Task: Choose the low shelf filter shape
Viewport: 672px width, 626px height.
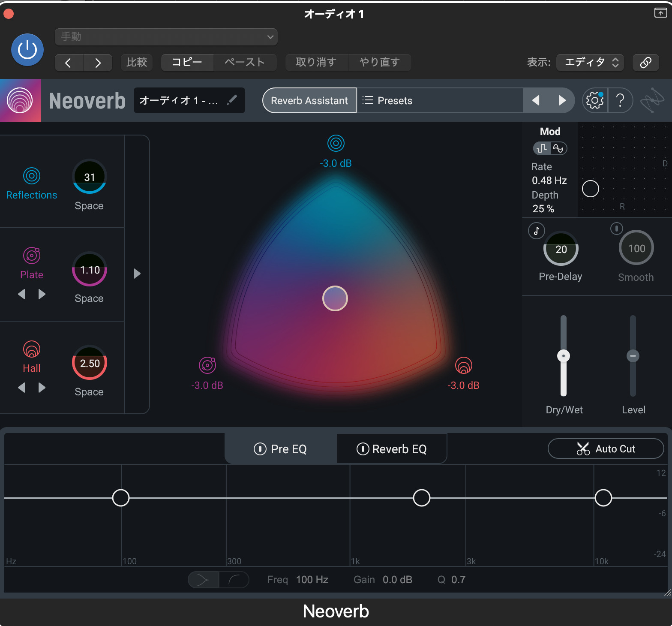Action: coord(204,580)
